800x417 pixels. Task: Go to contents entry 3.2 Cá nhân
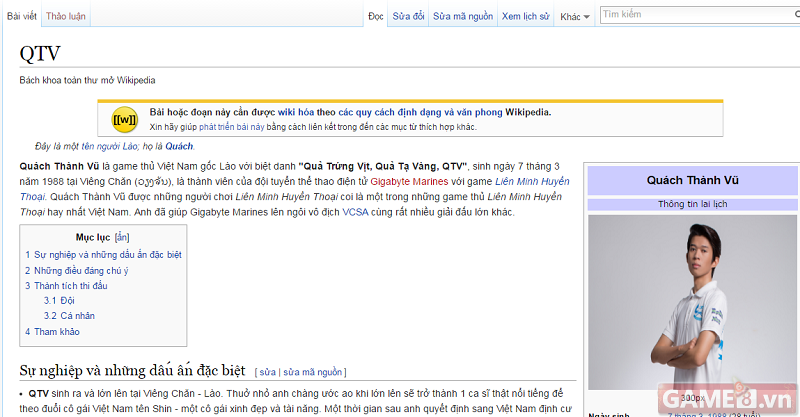(69, 316)
